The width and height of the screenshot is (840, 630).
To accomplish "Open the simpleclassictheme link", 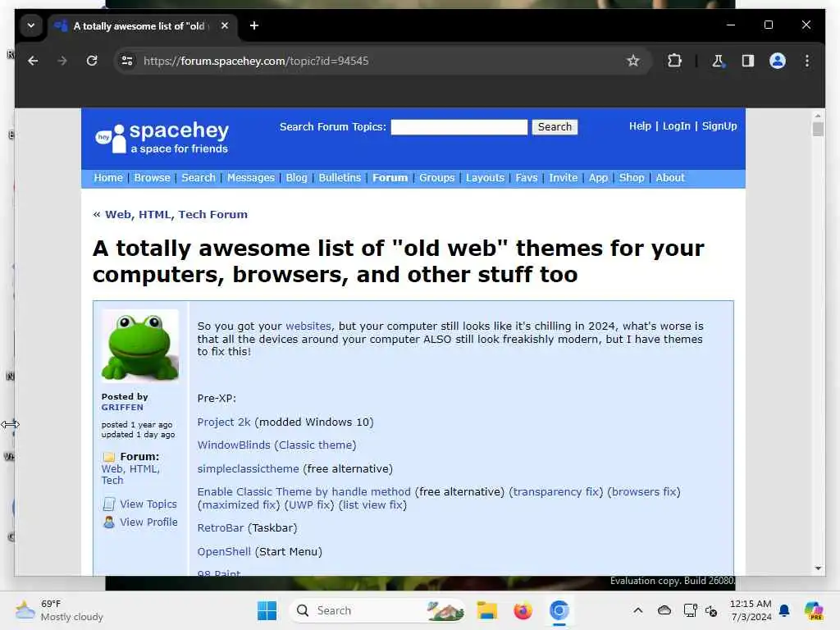I will pos(248,468).
